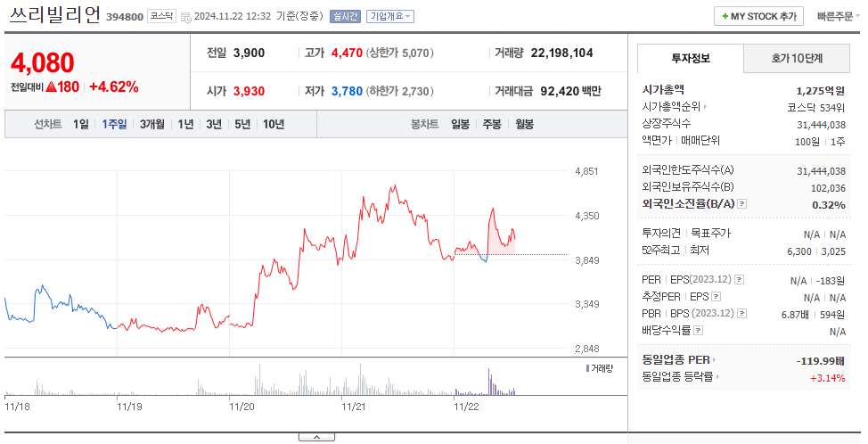
Task: Show the 주봉 weekly candle chart
Action: (x=492, y=124)
